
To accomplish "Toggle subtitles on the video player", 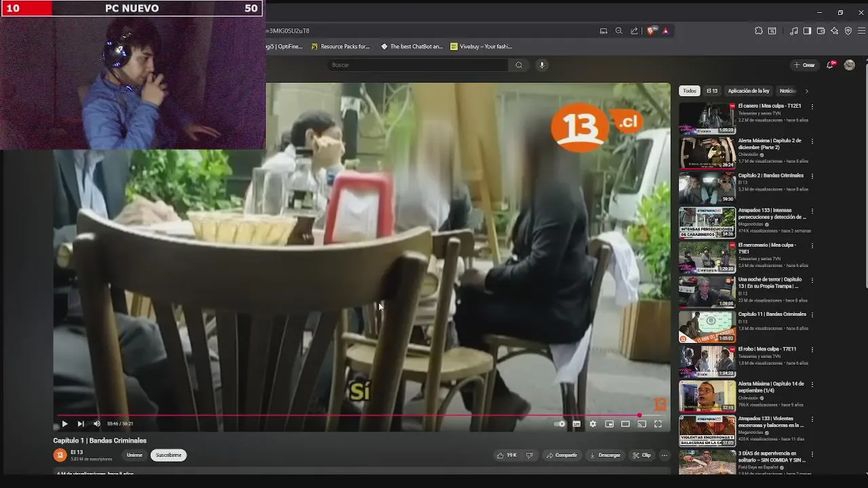I will 576,424.
